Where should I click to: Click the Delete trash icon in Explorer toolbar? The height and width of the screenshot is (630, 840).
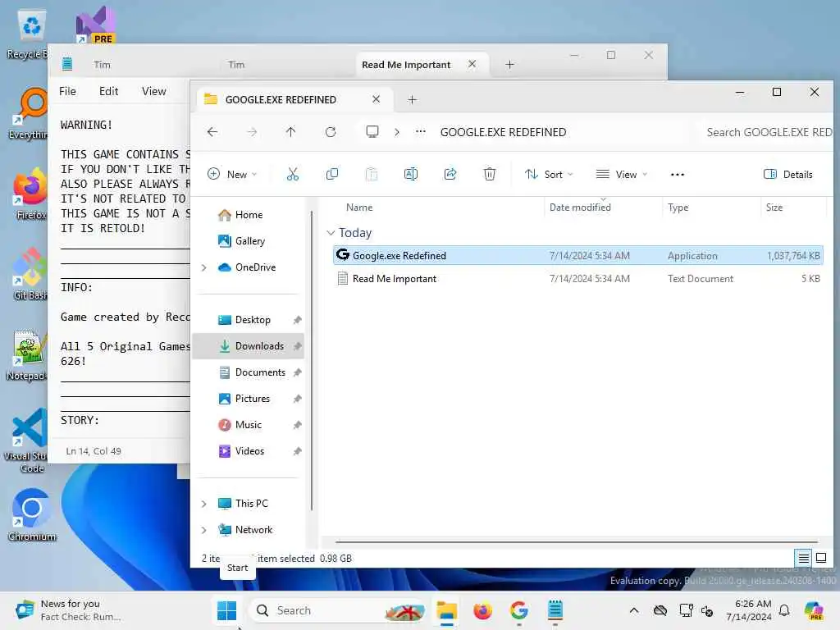(x=489, y=174)
